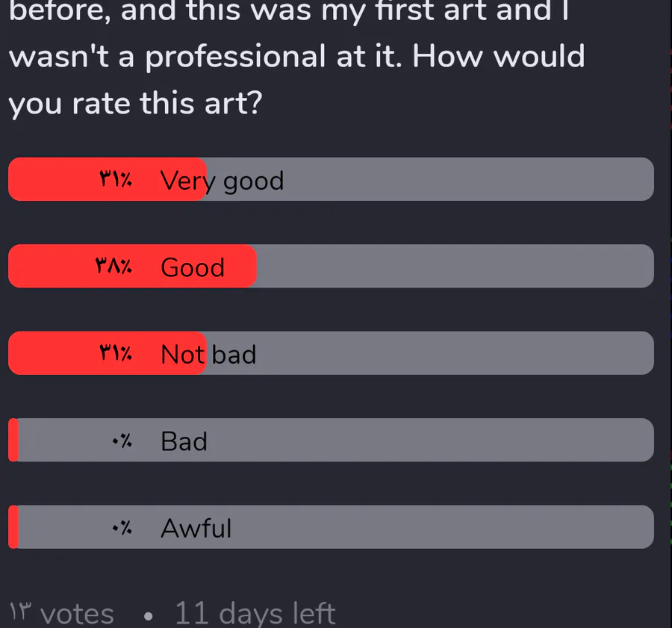Select the "Bad" poll option
672x628 pixels.
point(331,441)
